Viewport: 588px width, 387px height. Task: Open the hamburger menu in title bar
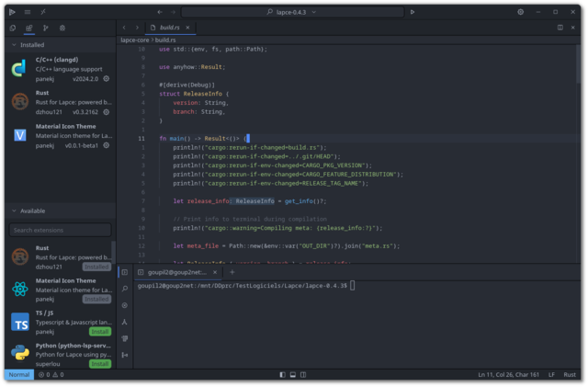pos(28,12)
